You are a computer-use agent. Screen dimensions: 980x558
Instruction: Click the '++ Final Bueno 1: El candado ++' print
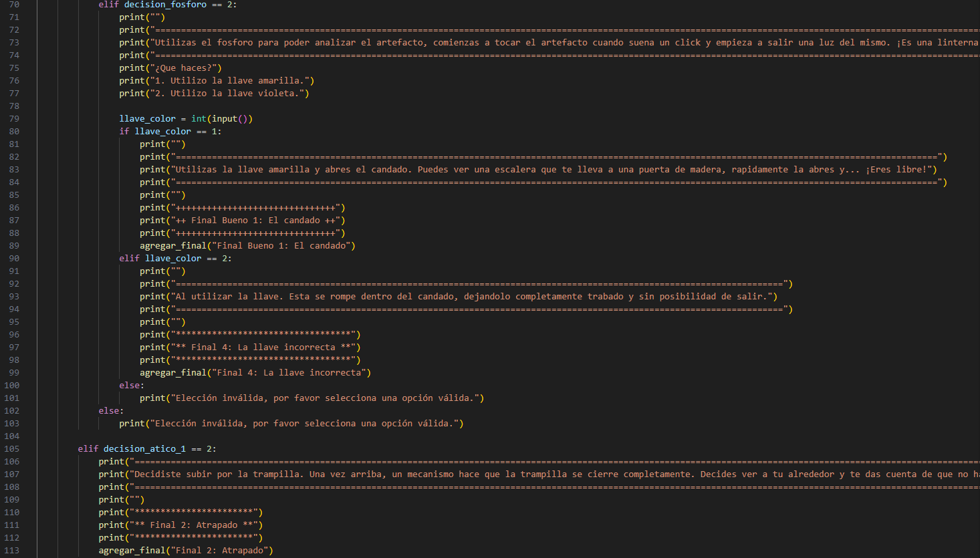(x=258, y=221)
